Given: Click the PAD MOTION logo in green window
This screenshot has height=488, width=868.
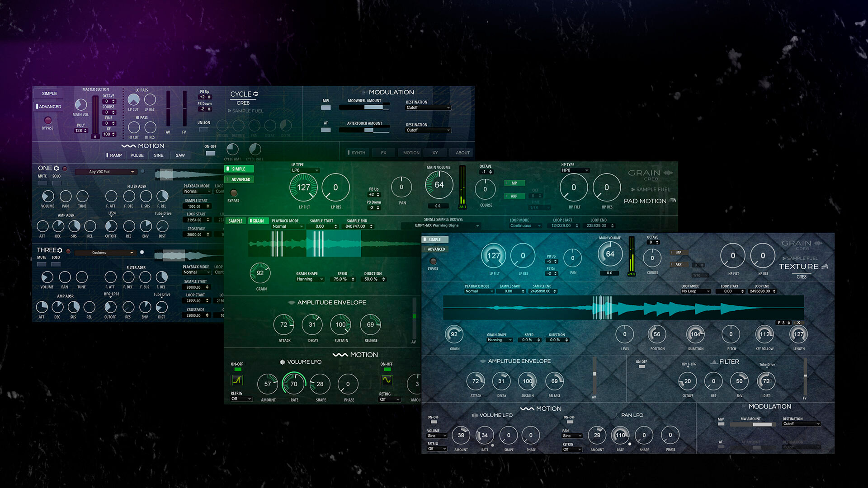Looking at the screenshot, I should 650,201.
